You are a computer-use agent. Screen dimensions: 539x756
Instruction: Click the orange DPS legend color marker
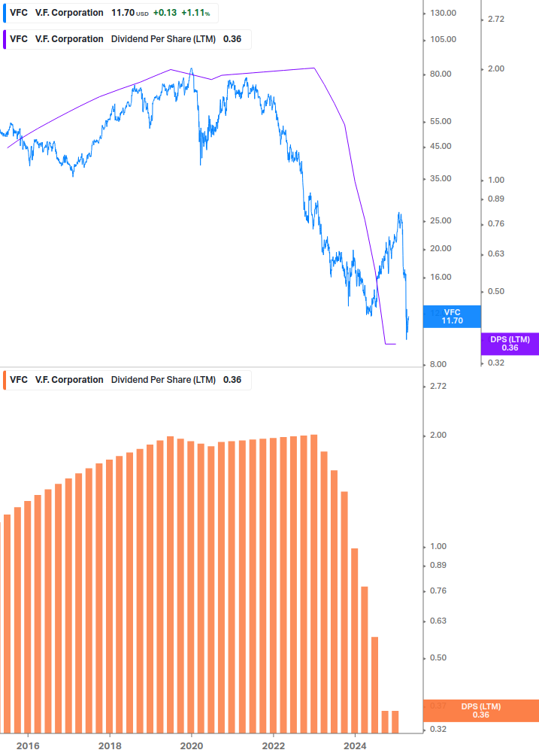click(x=5, y=380)
